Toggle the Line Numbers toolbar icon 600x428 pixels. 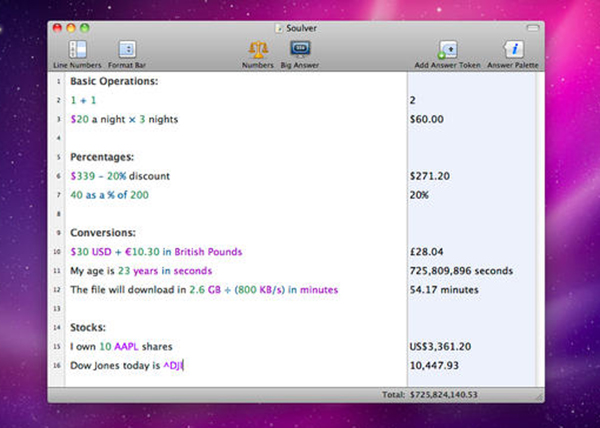coord(77,50)
